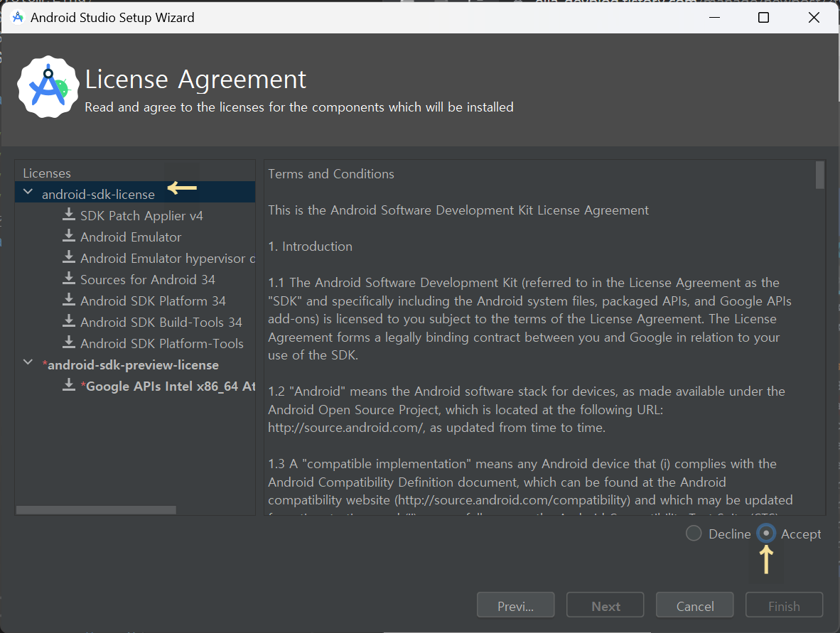Click download icon beside Android SDK Platform 34
840x633 pixels.
click(x=68, y=301)
